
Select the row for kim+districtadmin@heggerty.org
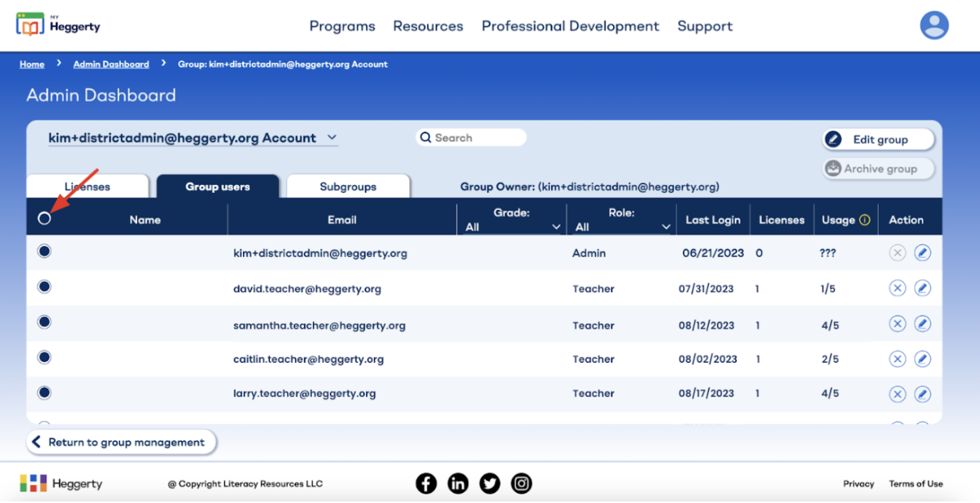coord(44,251)
